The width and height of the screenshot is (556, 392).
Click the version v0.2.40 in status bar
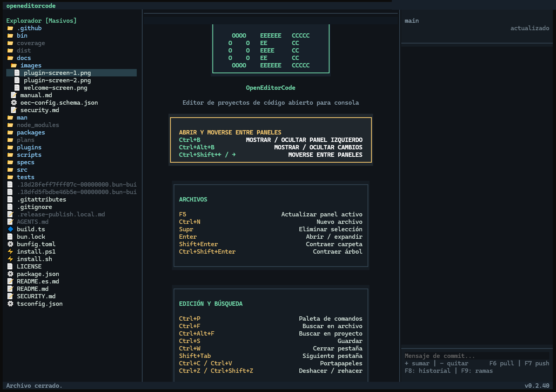tap(537, 386)
